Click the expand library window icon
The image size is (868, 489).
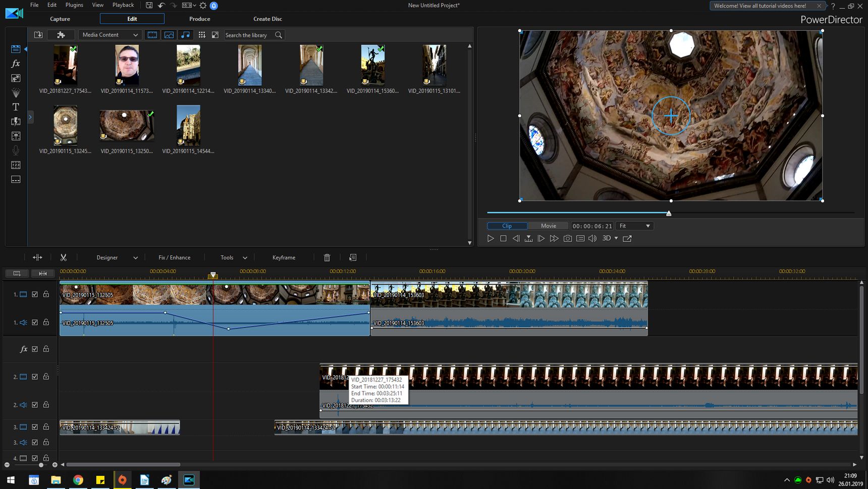[x=215, y=35]
